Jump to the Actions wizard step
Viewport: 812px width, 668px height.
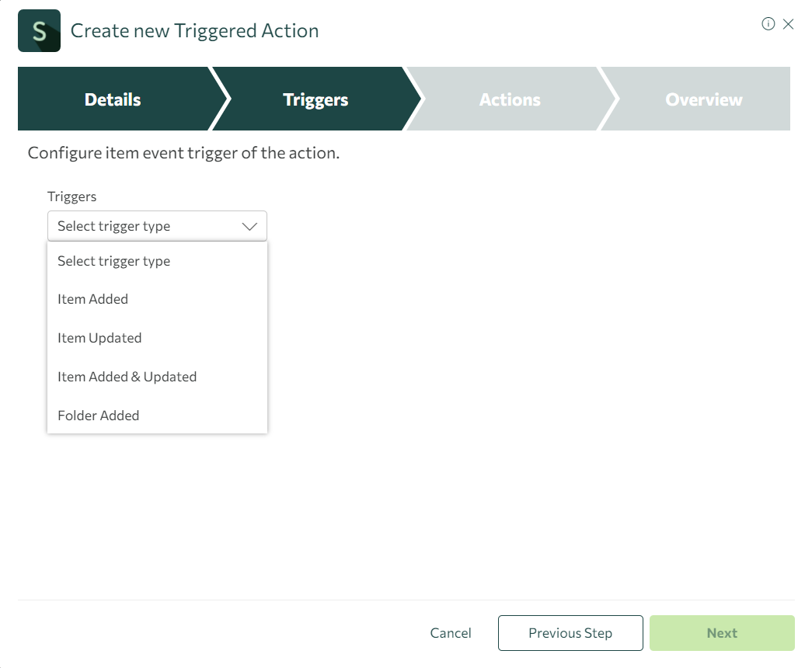(x=510, y=99)
